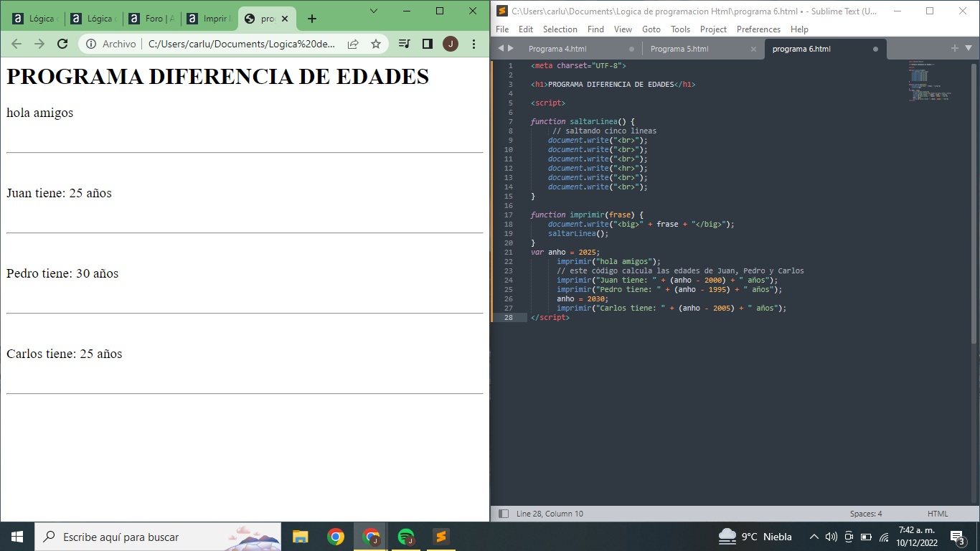Open Sublime Text Tools menu
Viewport: 980px width, 551px height.
click(681, 29)
